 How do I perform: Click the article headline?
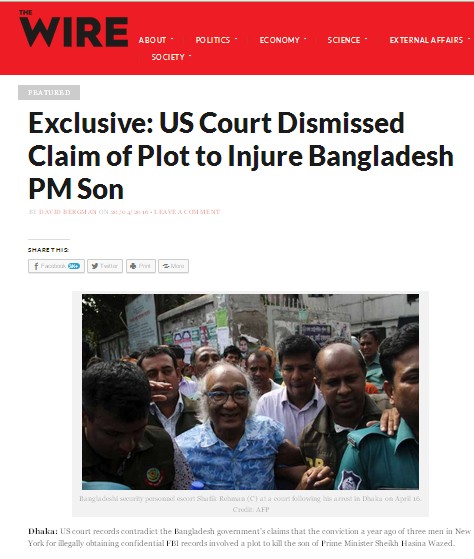tap(241, 156)
